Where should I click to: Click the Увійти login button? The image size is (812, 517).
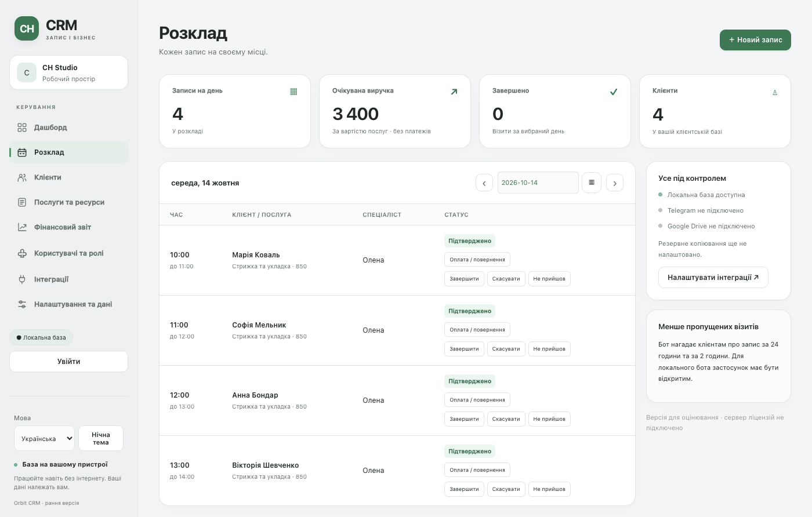point(69,362)
